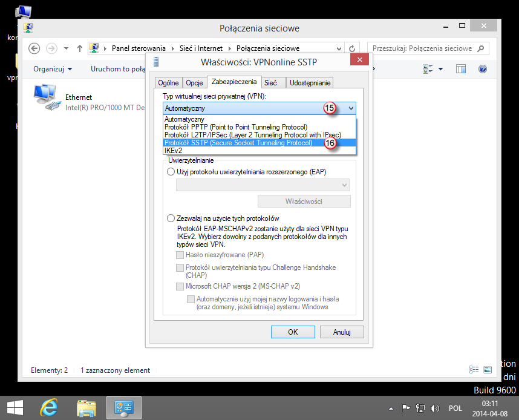Switch to the Ogólne tab

tap(169, 83)
